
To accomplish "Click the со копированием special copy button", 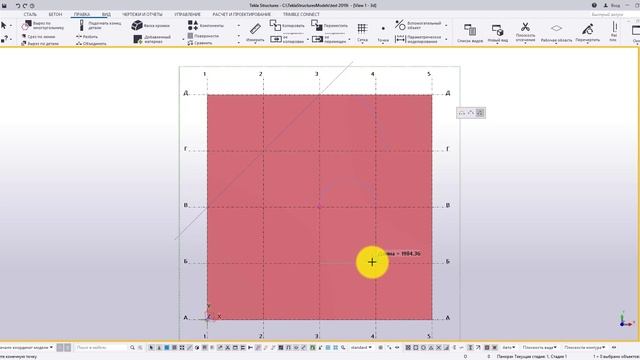I will (x=287, y=38).
